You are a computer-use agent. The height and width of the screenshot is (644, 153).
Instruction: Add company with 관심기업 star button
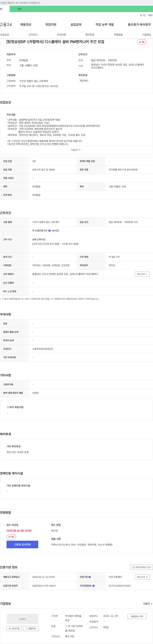pyautogui.click(x=14, y=628)
